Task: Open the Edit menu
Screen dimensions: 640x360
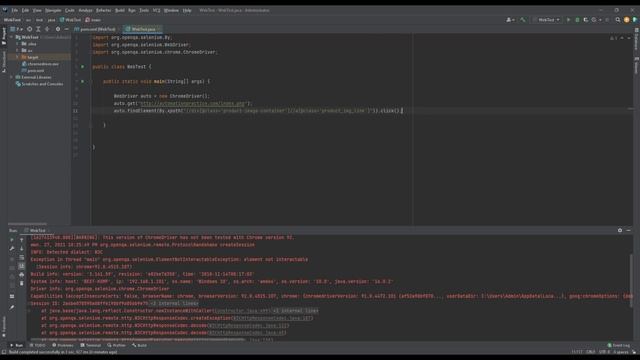Action: [x=25, y=10]
